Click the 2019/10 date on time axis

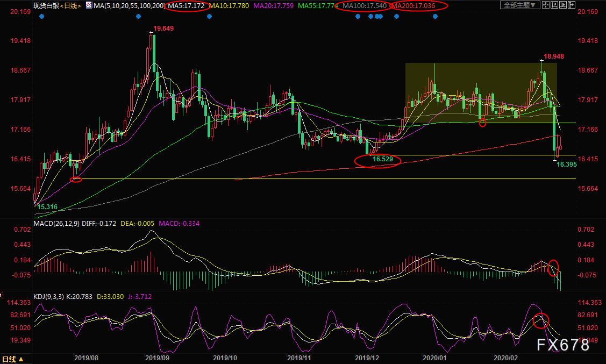click(x=225, y=358)
